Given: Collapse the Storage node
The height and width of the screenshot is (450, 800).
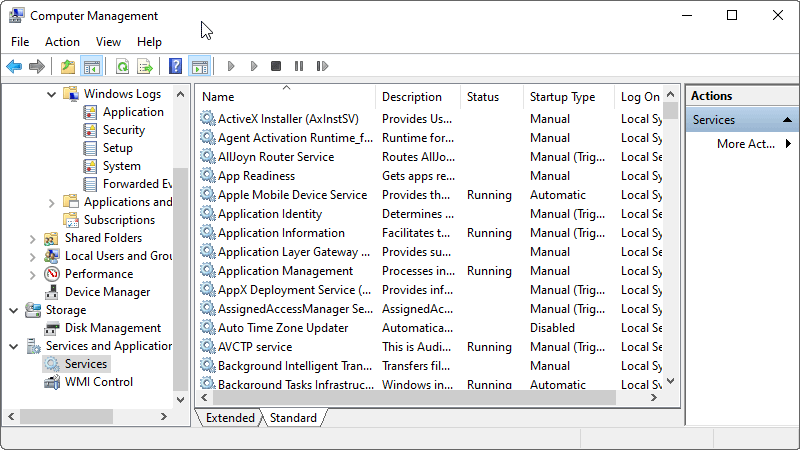Looking at the screenshot, I should click(14, 310).
